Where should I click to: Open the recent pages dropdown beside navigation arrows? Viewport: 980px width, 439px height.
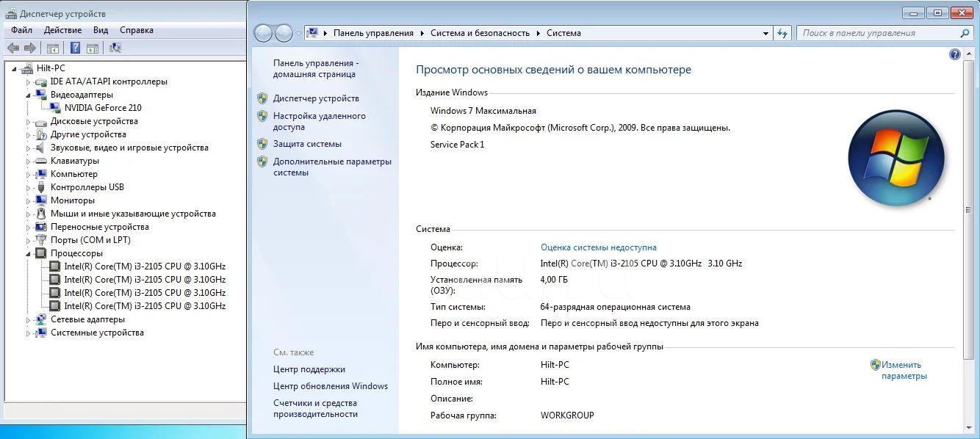(x=298, y=33)
